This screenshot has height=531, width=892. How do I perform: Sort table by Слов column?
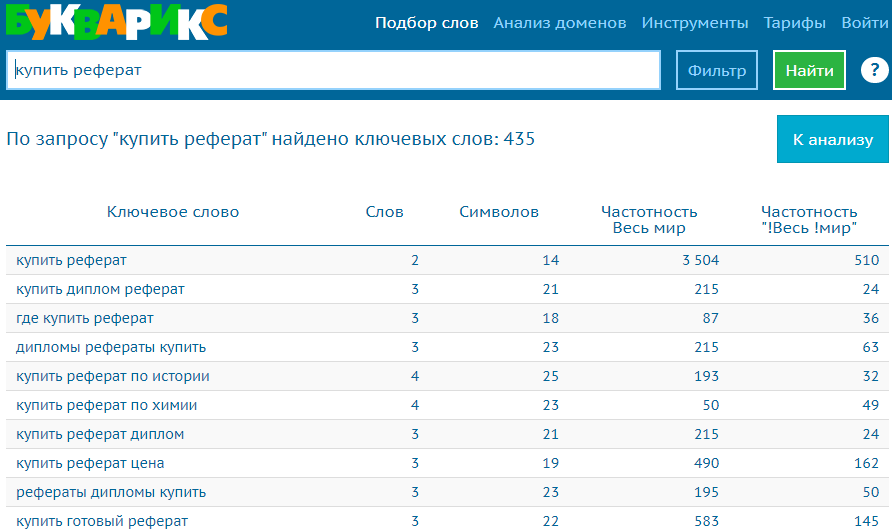coord(384,212)
